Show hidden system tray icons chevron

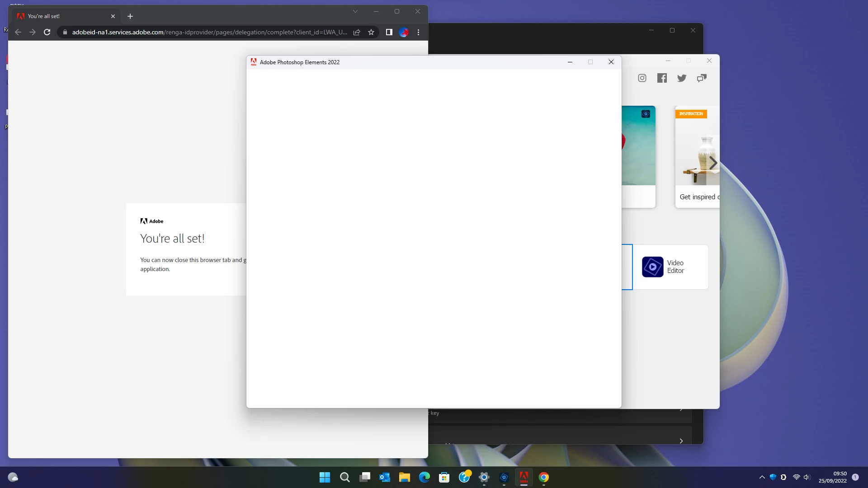(x=762, y=477)
